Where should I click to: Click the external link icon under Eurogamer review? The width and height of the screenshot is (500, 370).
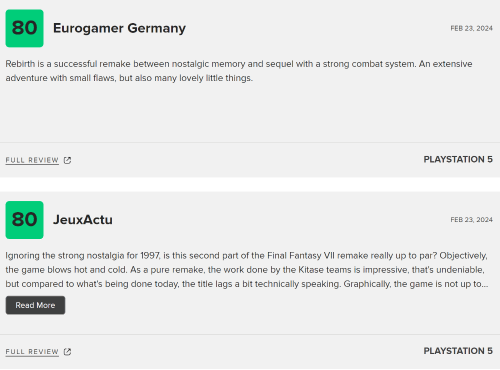[67, 160]
